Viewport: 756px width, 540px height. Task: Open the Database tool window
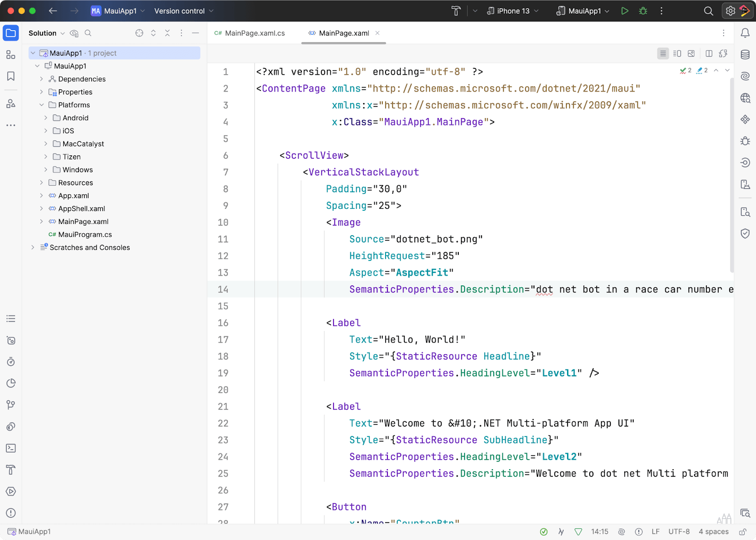pyautogui.click(x=745, y=54)
